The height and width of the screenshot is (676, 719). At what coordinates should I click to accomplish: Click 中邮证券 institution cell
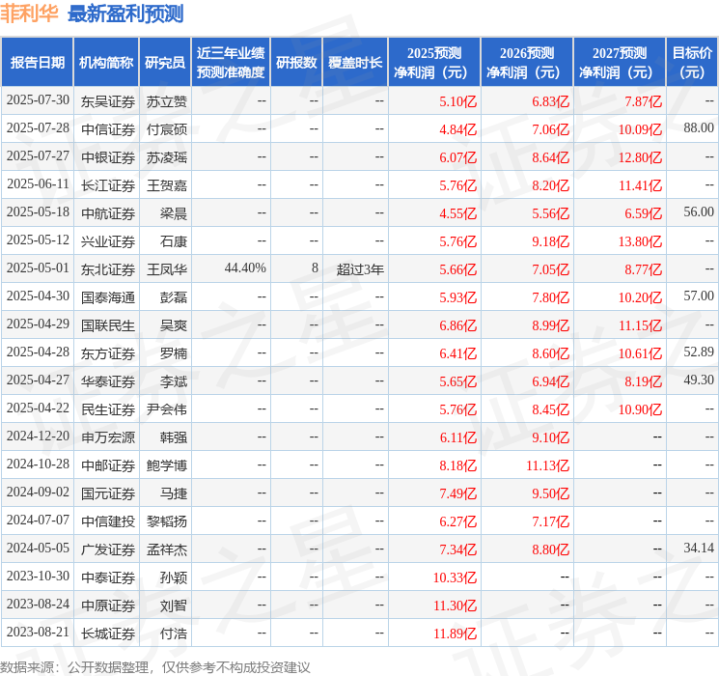tap(108, 465)
